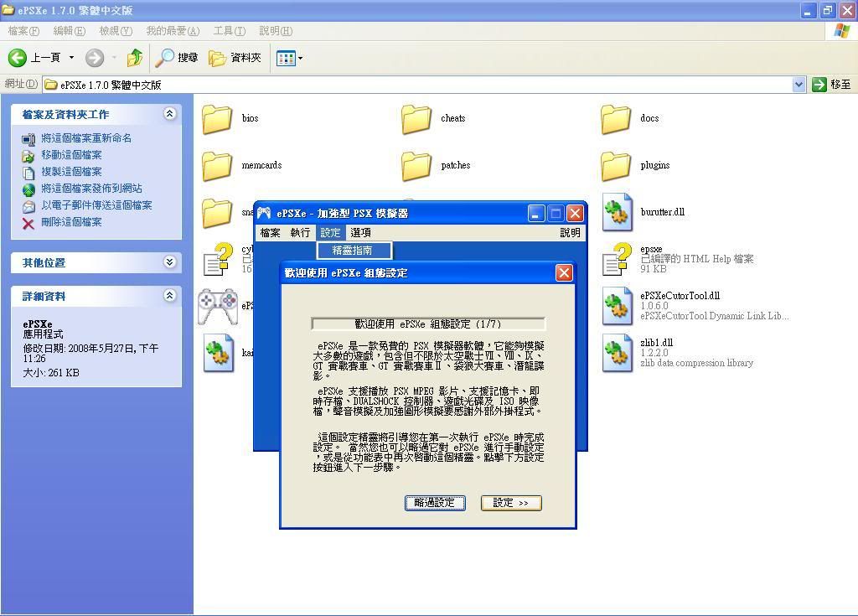Collapse the 詳細資料 panel
This screenshot has height=616, width=858.
(x=169, y=296)
